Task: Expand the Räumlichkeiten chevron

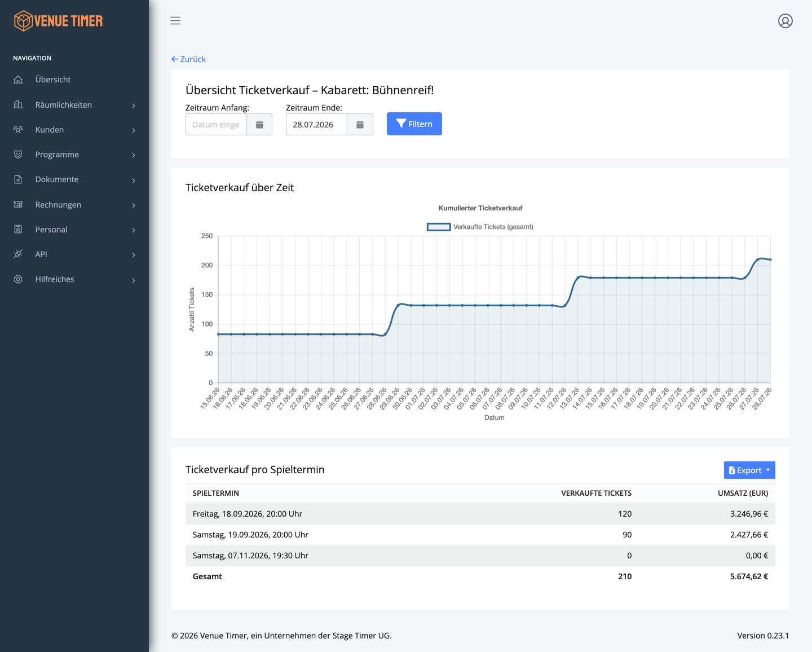Action: 134,105
